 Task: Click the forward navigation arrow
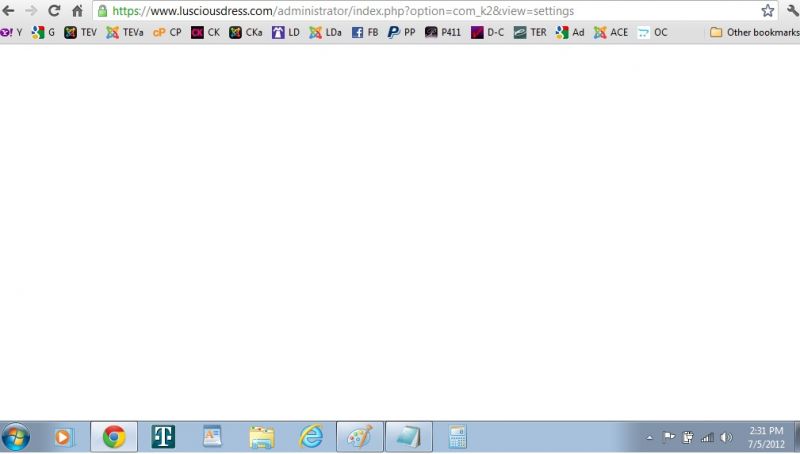click(31, 11)
